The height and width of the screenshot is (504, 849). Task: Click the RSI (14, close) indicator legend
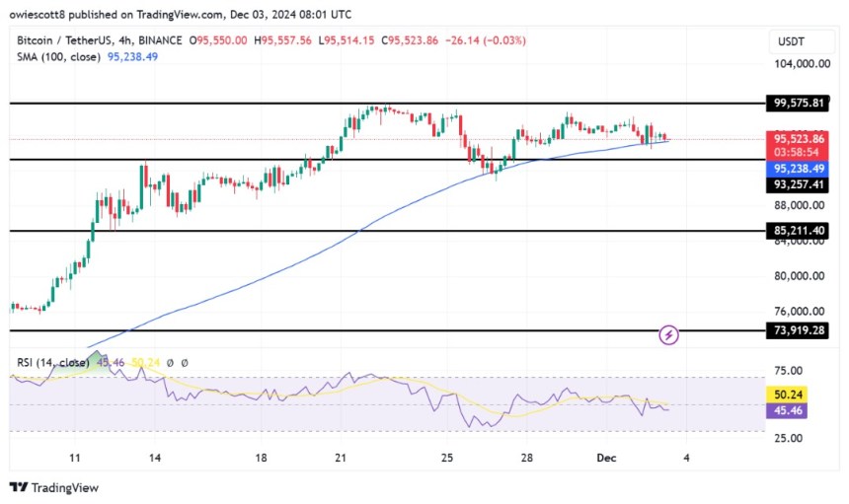(52, 363)
